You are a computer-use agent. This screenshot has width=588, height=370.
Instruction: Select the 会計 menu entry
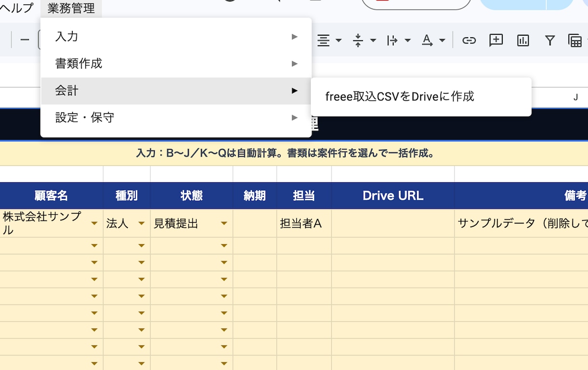(176, 91)
